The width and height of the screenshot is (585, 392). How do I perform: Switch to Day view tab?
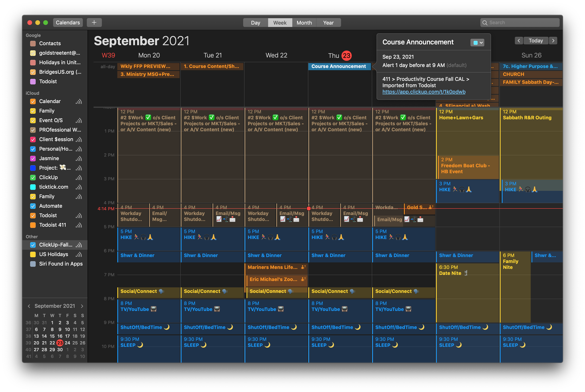(x=255, y=23)
